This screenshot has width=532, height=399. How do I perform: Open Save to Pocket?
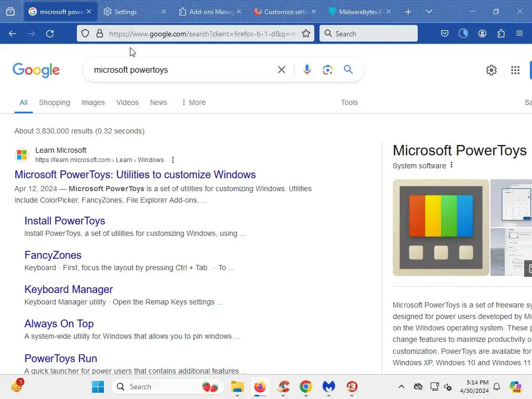[445, 33]
